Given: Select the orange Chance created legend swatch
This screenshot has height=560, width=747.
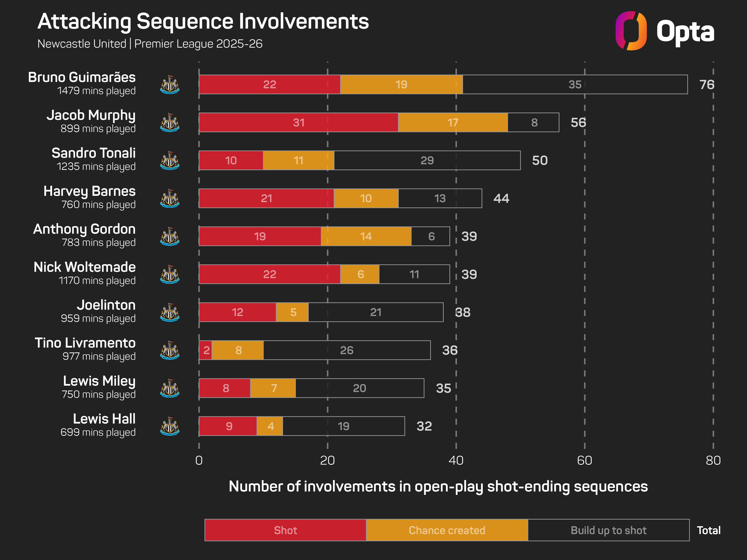Looking at the screenshot, I should (447, 530).
